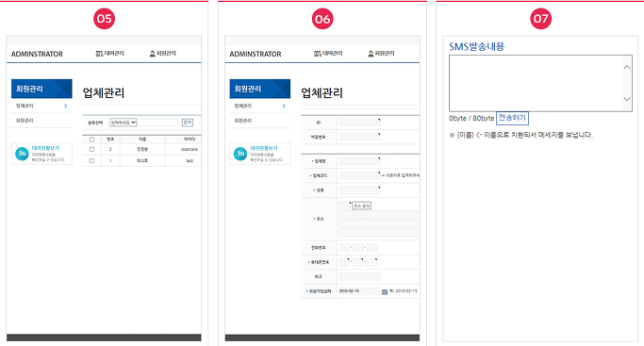644x346 pixels.
Task: Open 회원관리 top menu in panel 06
Action: pyautogui.click(x=382, y=54)
